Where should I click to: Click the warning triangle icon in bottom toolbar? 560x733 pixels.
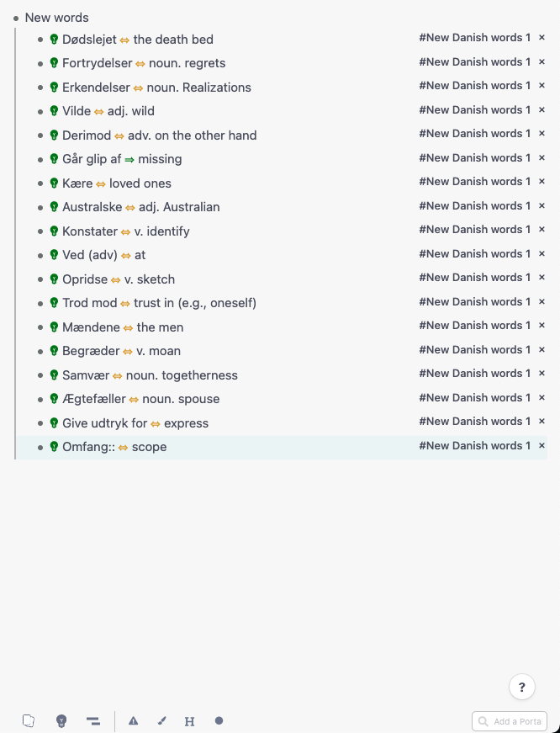click(x=133, y=721)
